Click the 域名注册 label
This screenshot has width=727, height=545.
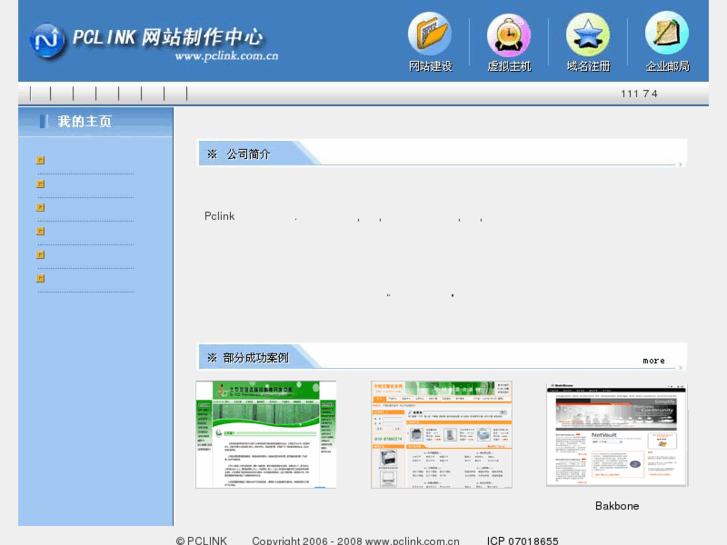coord(588,66)
